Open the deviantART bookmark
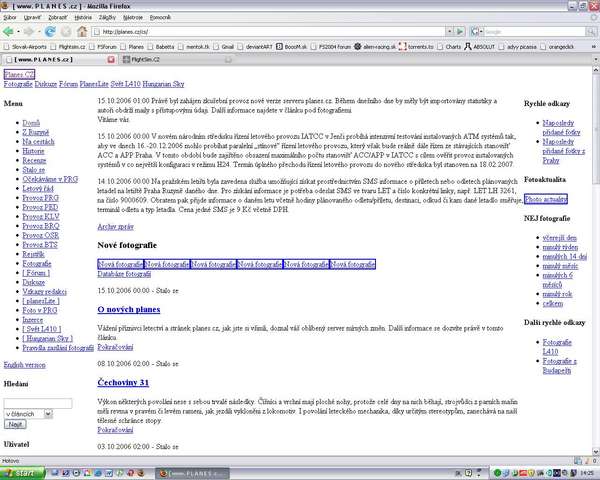This screenshot has width=600, height=480. coord(255,47)
